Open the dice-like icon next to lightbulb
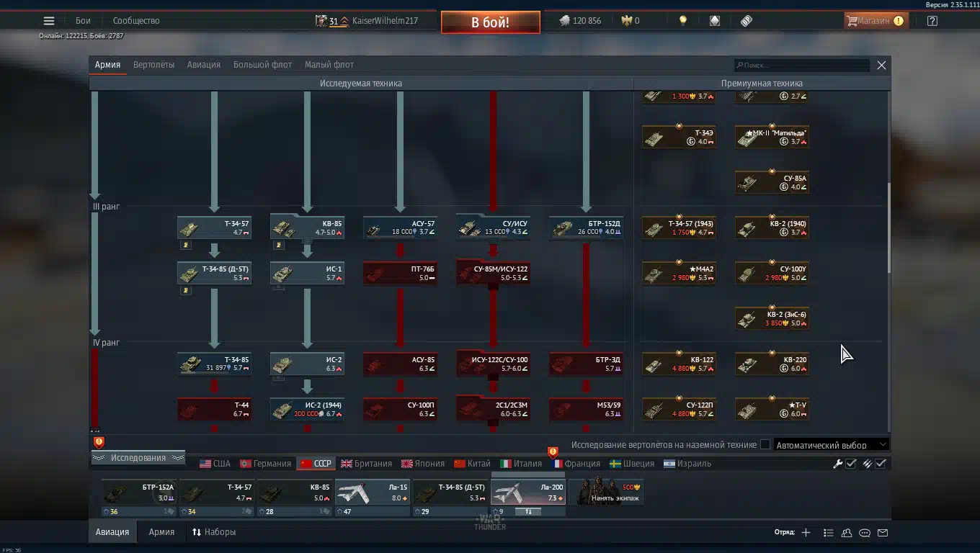 [x=714, y=21]
